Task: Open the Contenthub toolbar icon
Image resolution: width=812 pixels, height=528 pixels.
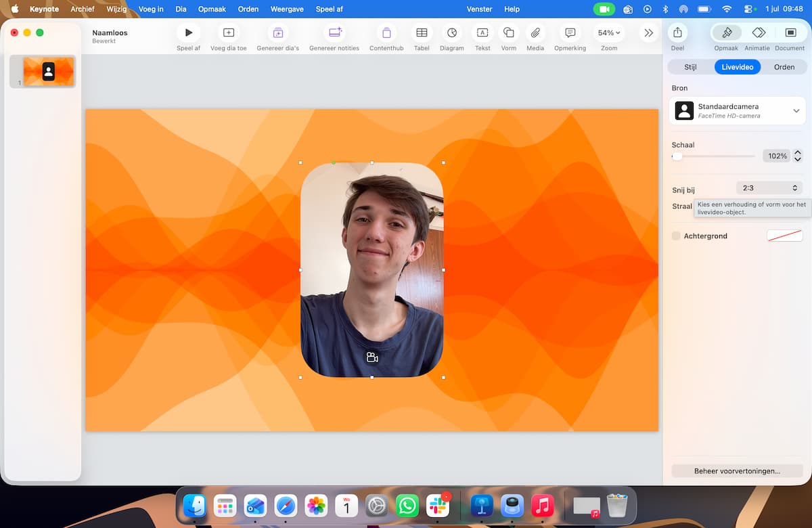Action: coord(386,32)
